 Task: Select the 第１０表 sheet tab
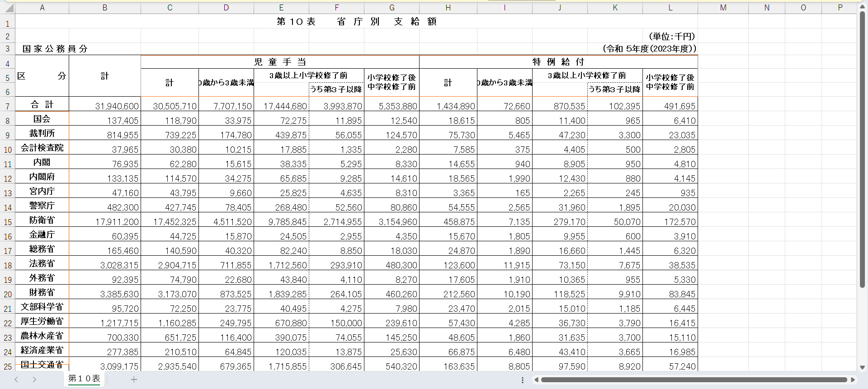[x=84, y=379]
